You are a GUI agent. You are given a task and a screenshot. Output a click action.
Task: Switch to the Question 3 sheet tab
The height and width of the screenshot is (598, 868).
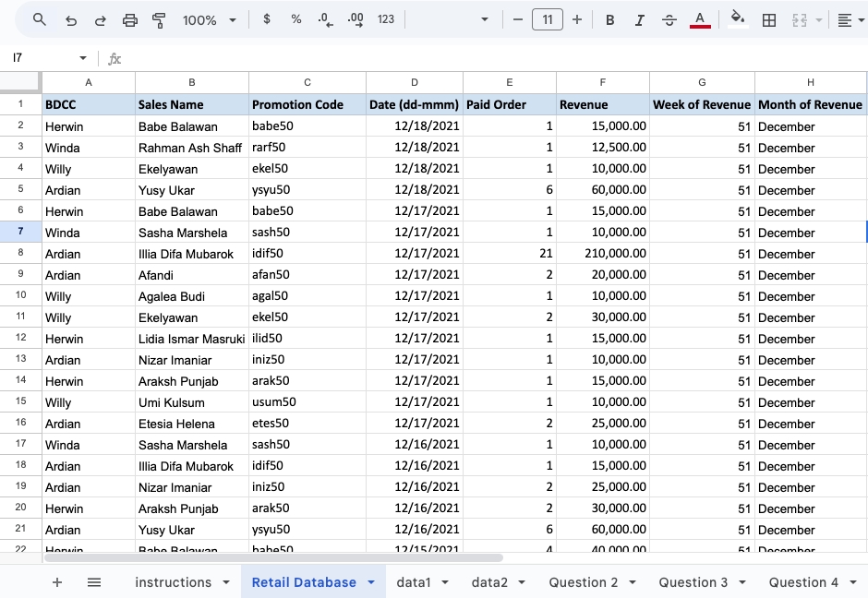(x=694, y=582)
